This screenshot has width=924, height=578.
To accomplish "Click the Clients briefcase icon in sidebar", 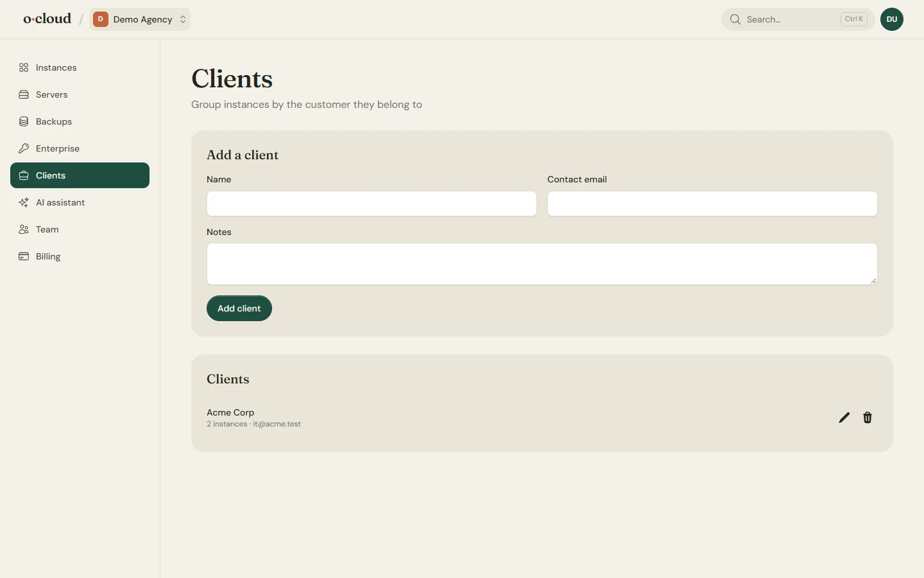I will pos(24,175).
